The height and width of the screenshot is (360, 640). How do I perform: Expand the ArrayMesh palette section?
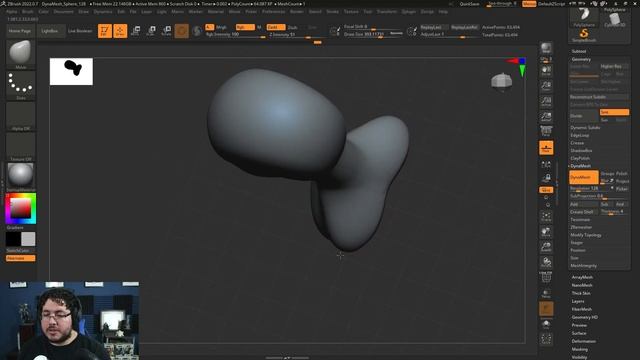[x=582, y=277]
